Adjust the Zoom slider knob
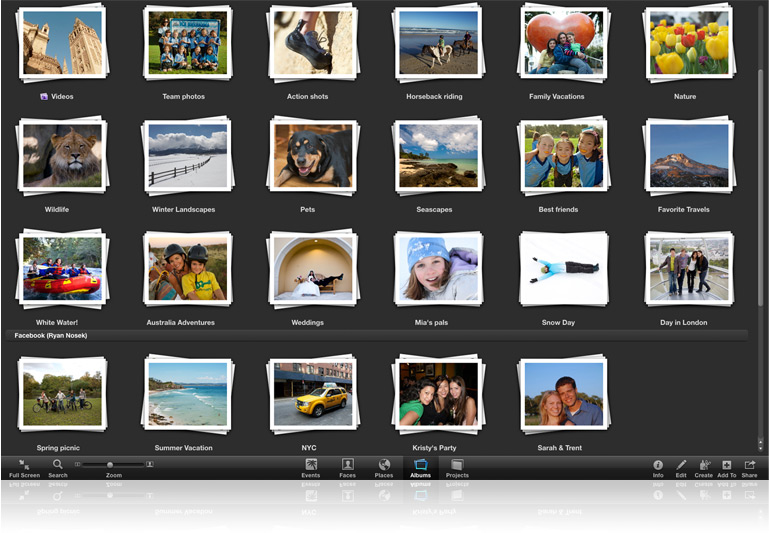The height and width of the screenshot is (533, 769). pyautogui.click(x=110, y=464)
